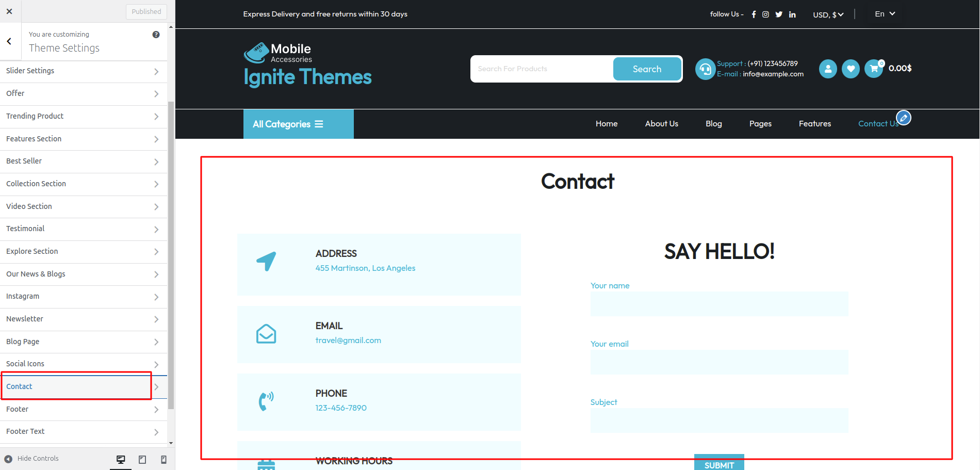Open the Footer settings section
The height and width of the screenshot is (470, 980).
tap(84, 410)
